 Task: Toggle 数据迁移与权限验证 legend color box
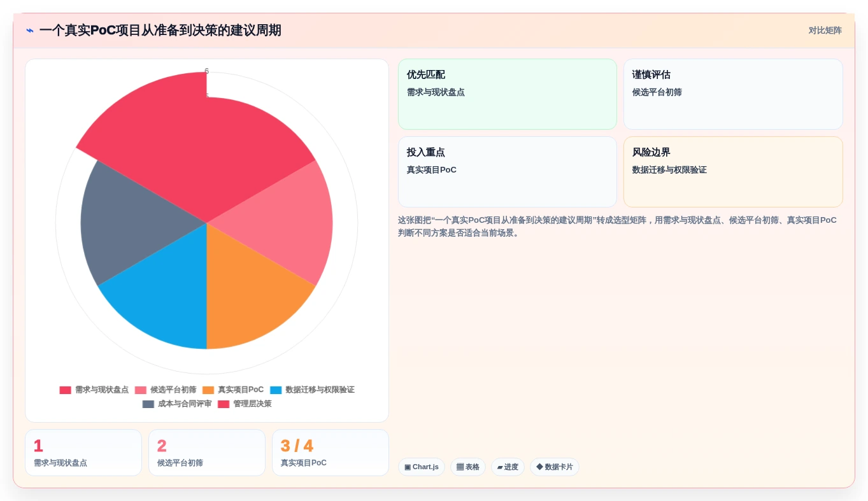click(x=276, y=390)
